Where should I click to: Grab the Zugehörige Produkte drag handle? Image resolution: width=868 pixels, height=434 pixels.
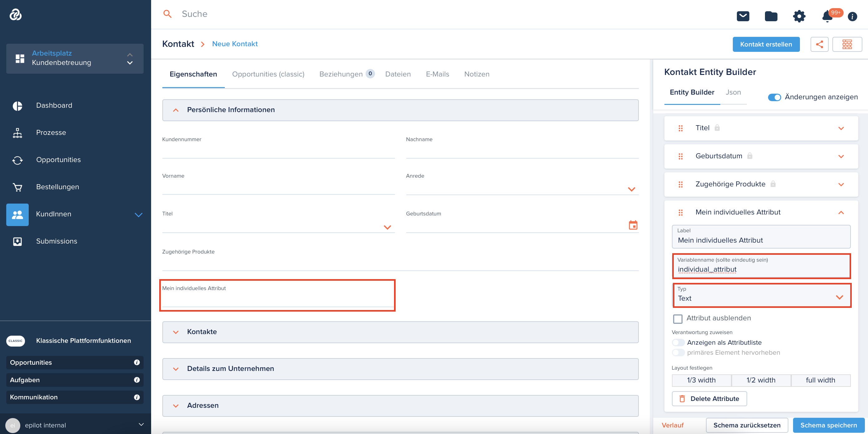(x=680, y=184)
